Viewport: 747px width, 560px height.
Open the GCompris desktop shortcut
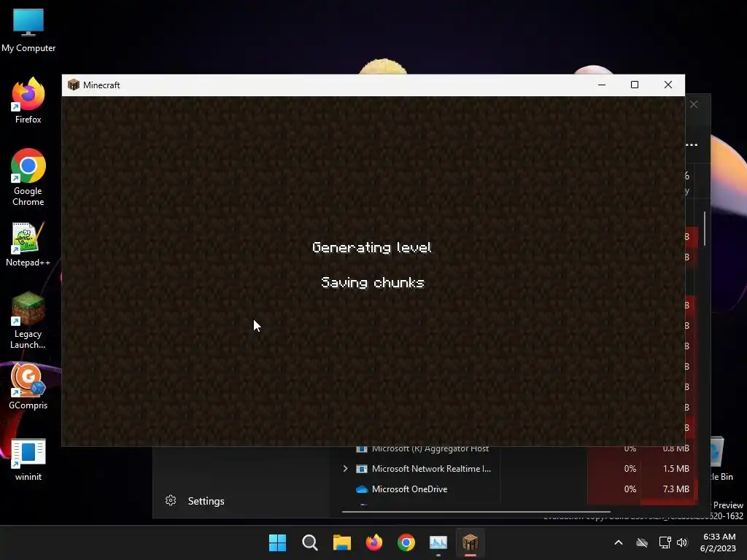tap(28, 386)
